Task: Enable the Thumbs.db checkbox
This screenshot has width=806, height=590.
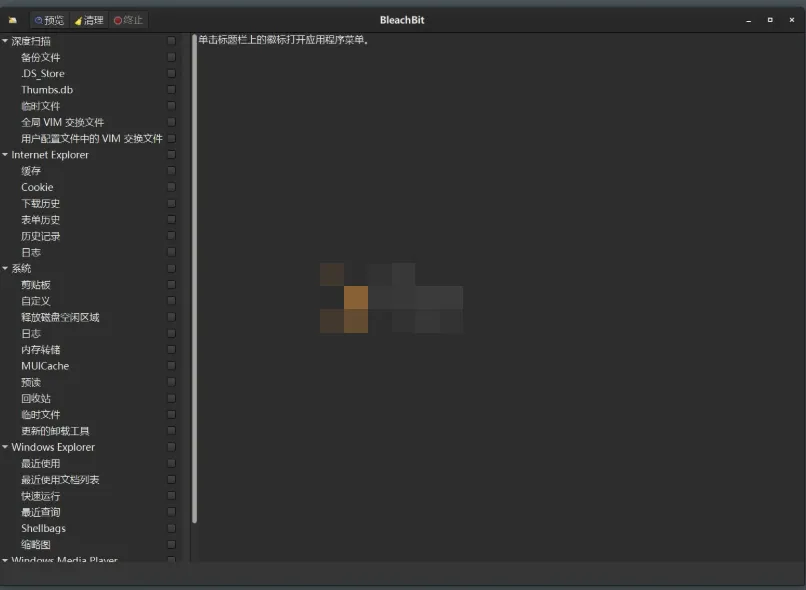Action: coord(172,89)
